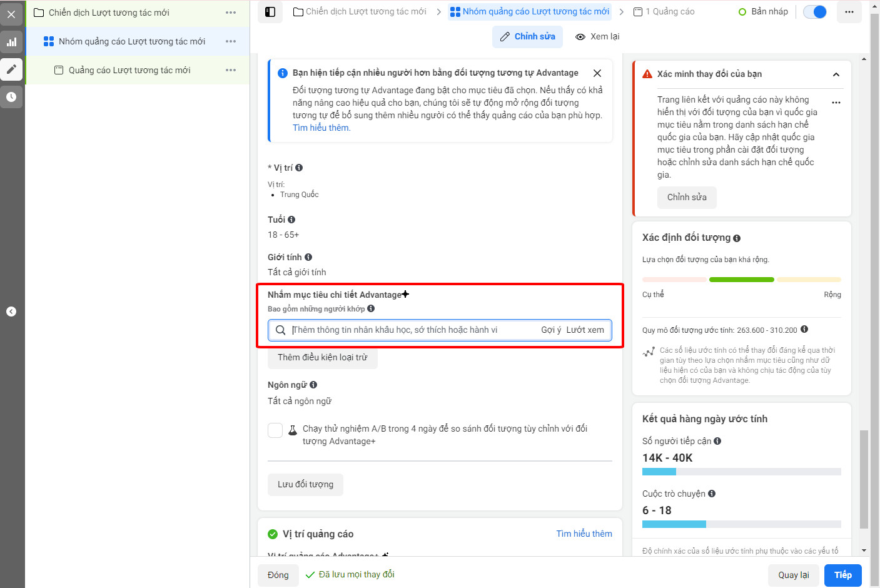Click the Thêm điều kiện loại trừ button
This screenshot has height=588, width=880.
323,358
